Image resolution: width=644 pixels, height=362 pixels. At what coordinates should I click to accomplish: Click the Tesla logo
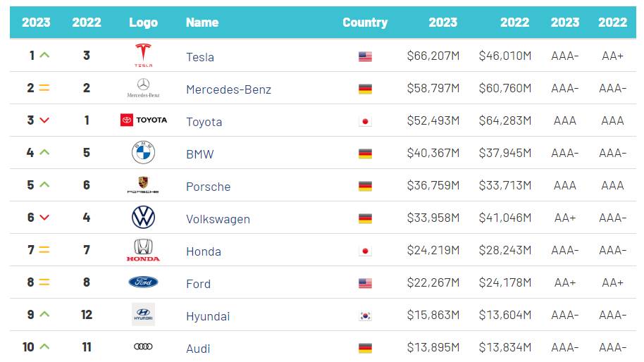click(143, 55)
